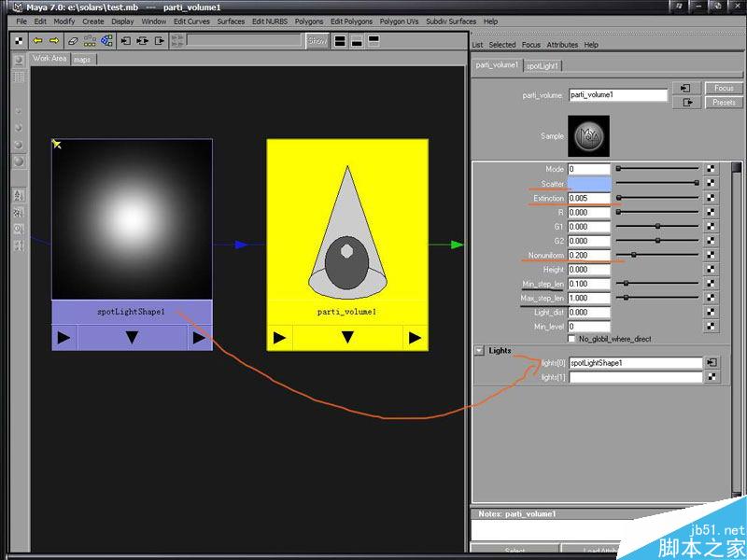Screen dimensions: 747x560
Task: Click the lights[1] map checker button
Action: [712, 377]
